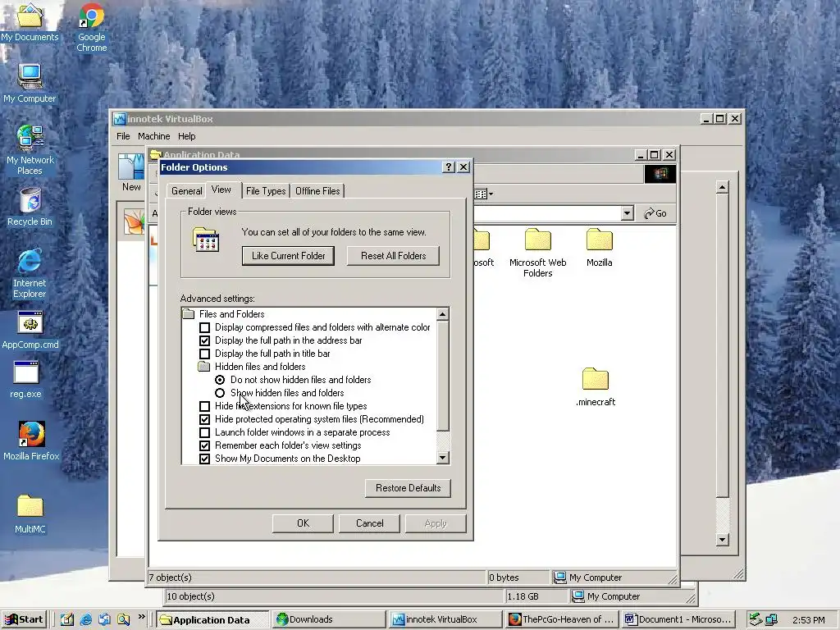Click the Restore Defaults button
The image size is (840, 630).
(x=408, y=488)
